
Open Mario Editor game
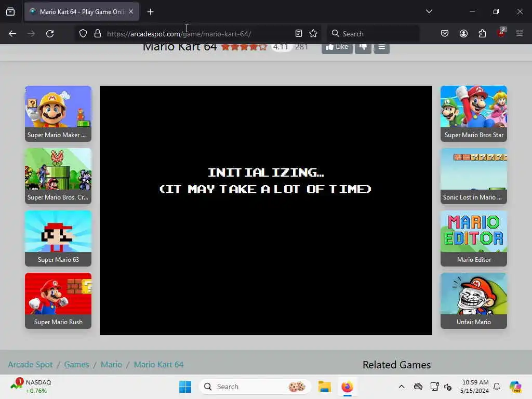(474, 238)
